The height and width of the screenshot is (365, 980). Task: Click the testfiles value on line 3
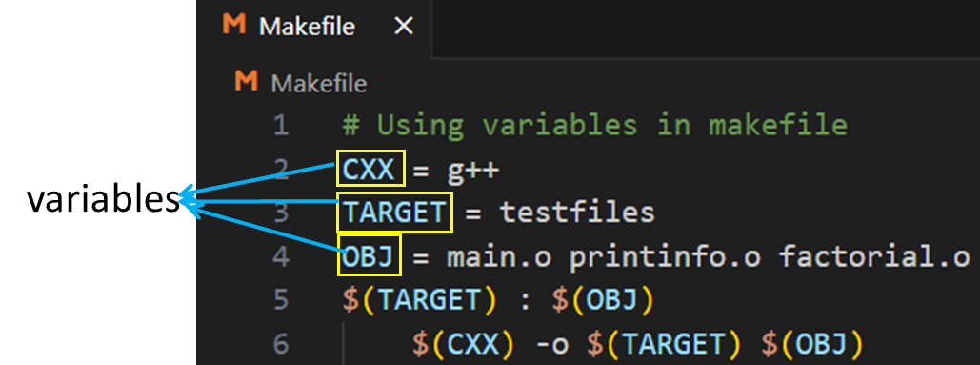(x=577, y=213)
